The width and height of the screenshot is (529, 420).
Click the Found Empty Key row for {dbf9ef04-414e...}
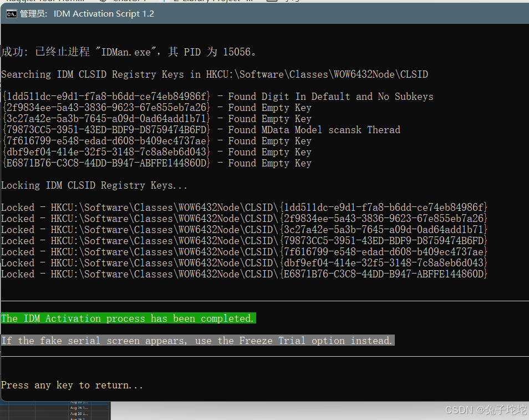[x=156, y=152]
